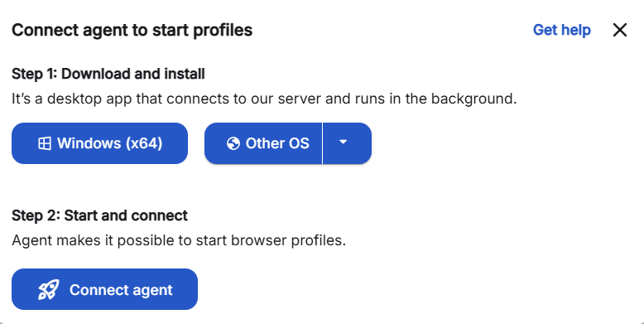
Task: Click the 'Agent makes it possible' description
Action: pos(179,240)
